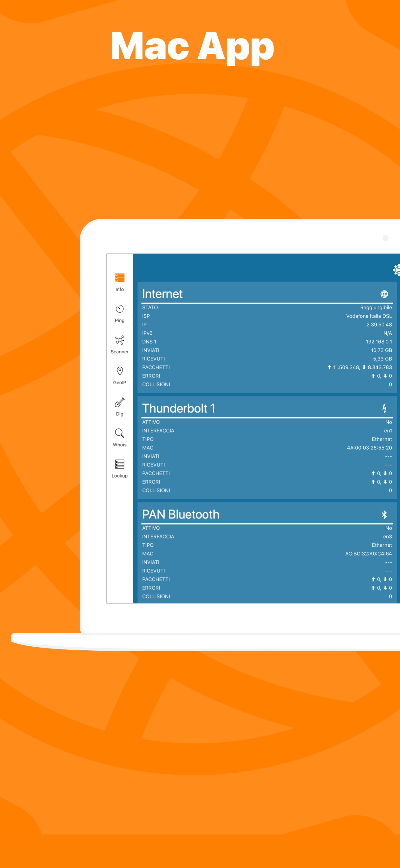Click the Raggiungibile status value
400x868 pixels.
376,308
